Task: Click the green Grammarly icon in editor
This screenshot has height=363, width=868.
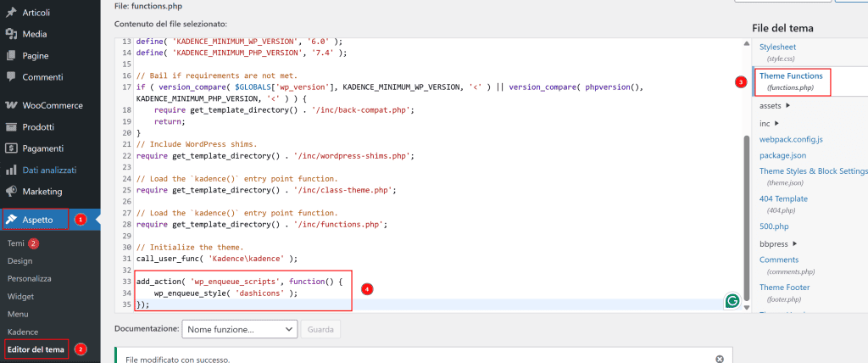Action: [x=731, y=301]
